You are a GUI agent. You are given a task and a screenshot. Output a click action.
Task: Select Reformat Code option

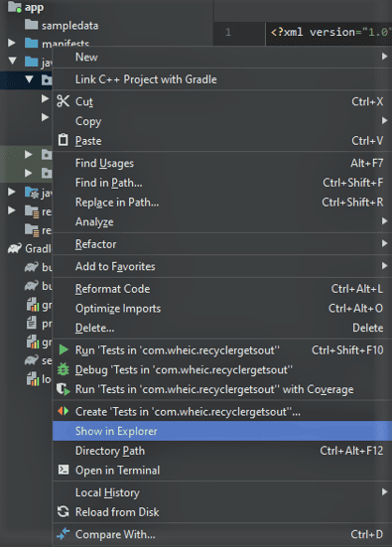(x=222, y=289)
